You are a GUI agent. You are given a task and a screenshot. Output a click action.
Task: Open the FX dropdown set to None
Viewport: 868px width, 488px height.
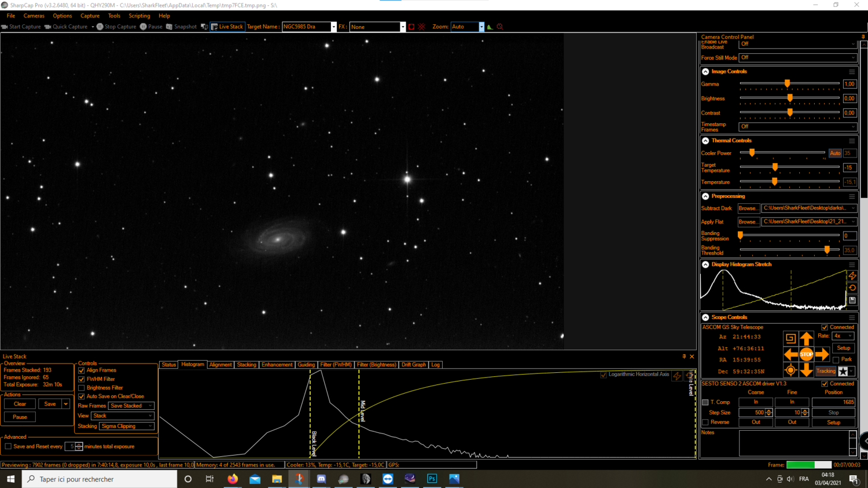[376, 26]
